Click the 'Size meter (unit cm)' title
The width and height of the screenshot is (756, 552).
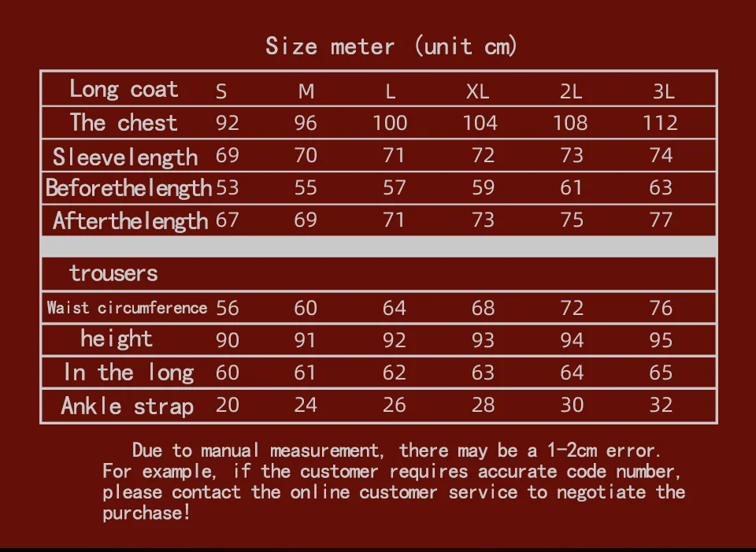pyautogui.click(x=391, y=46)
